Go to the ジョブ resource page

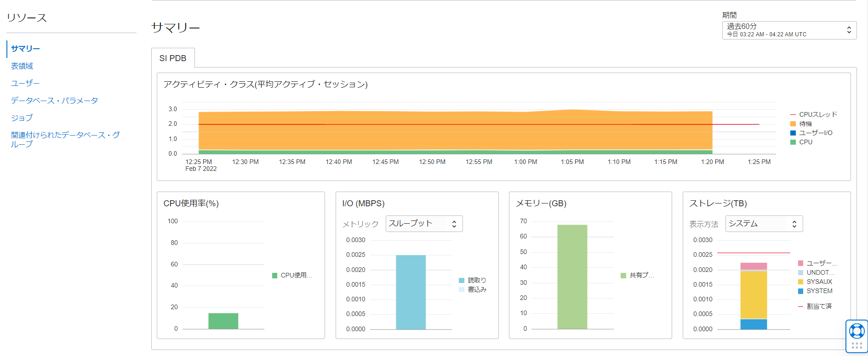(22, 118)
